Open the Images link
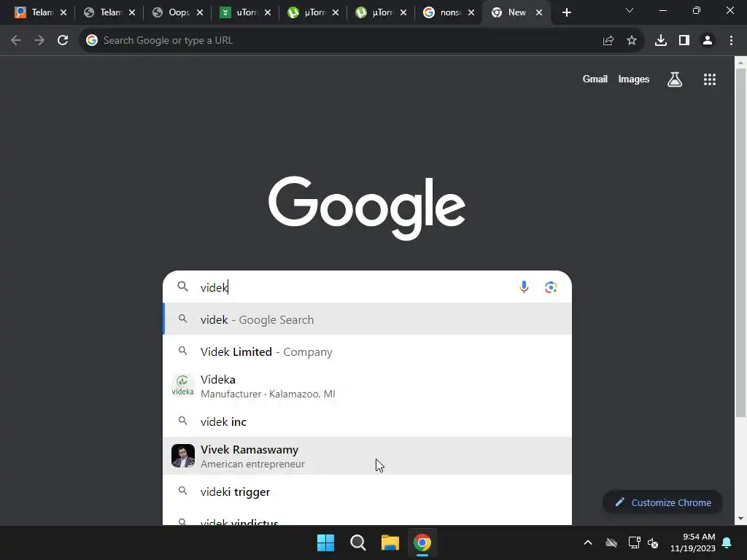 point(634,79)
